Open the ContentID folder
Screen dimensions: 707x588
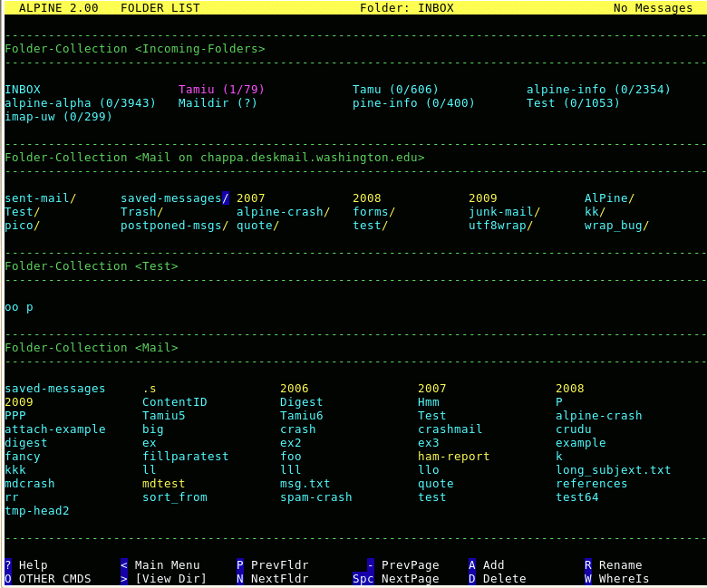[x=175, y=402]
